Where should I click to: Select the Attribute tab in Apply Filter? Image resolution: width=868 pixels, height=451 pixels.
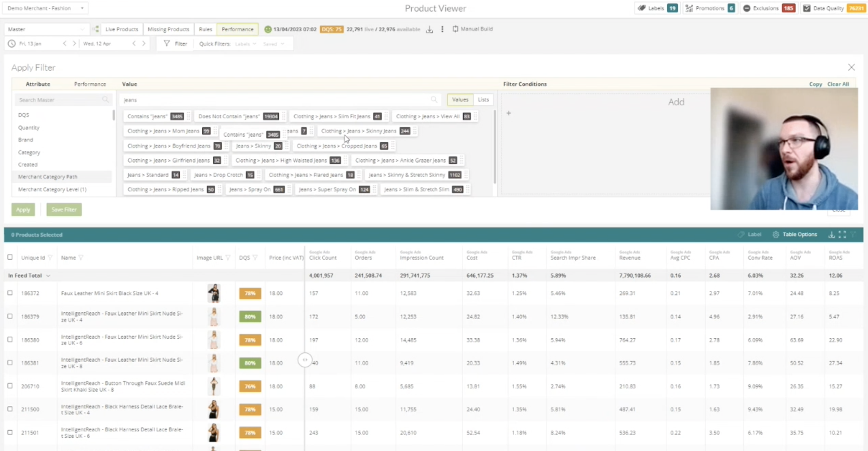click(x=38, y=84)
